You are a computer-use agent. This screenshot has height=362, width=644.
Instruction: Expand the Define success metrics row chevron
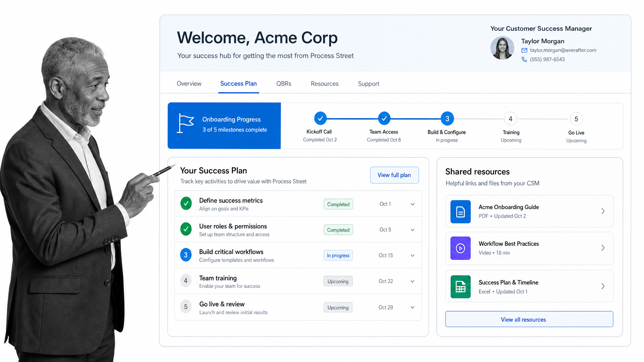tap(413, 204)
